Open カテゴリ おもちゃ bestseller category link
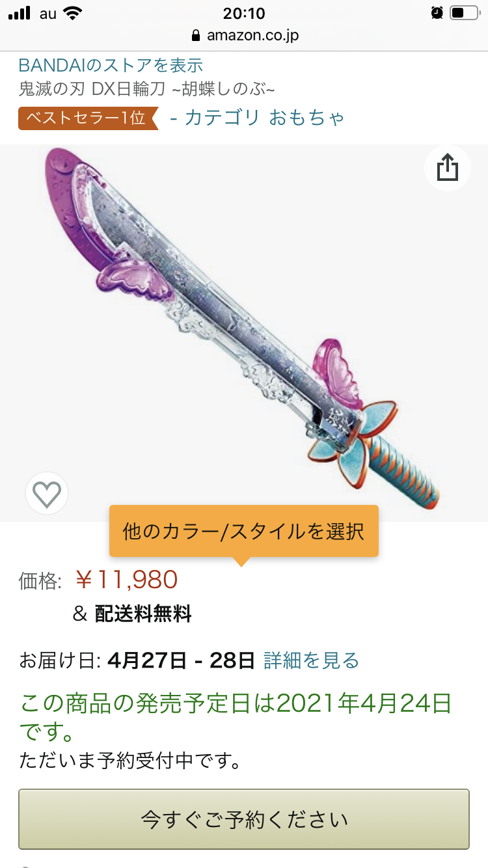 click(x=257, y=118)
